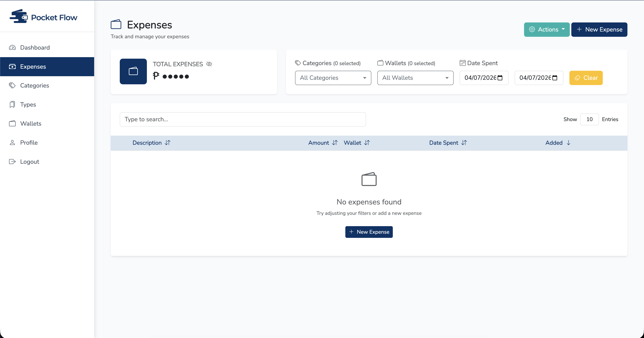Click top-right New Expense button
Screen dimensions: 644x338
(599, 30)
